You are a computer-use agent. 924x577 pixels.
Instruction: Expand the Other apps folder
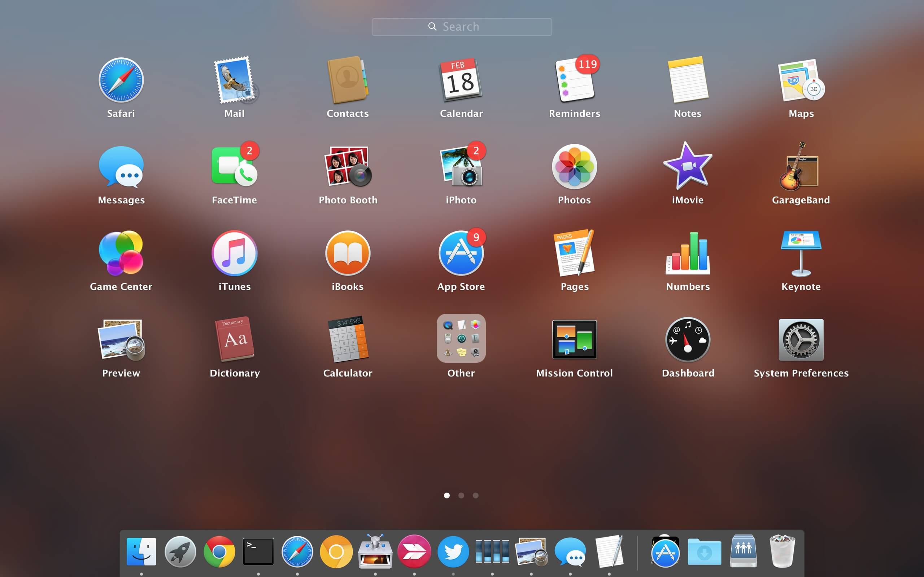(x=461, y=339)
